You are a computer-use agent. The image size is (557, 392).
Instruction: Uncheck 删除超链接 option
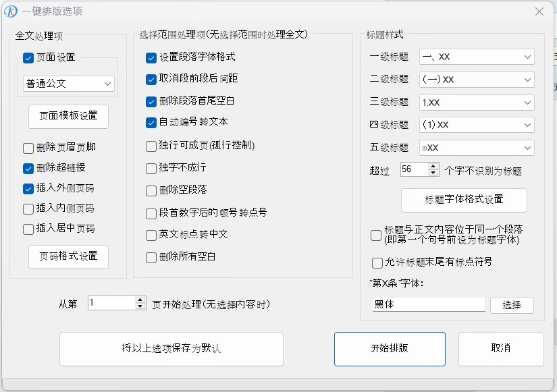coord(28,168)
